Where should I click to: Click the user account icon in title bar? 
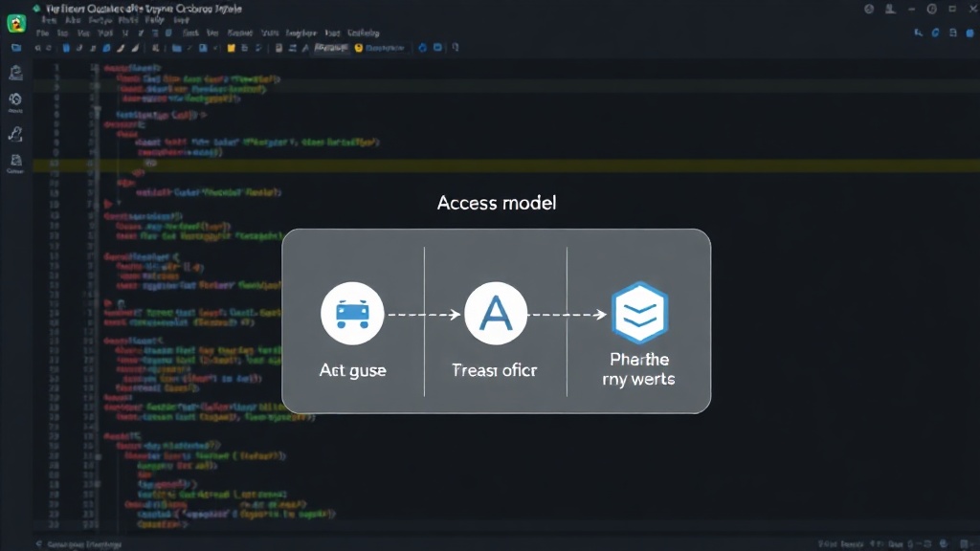[891, 9]
